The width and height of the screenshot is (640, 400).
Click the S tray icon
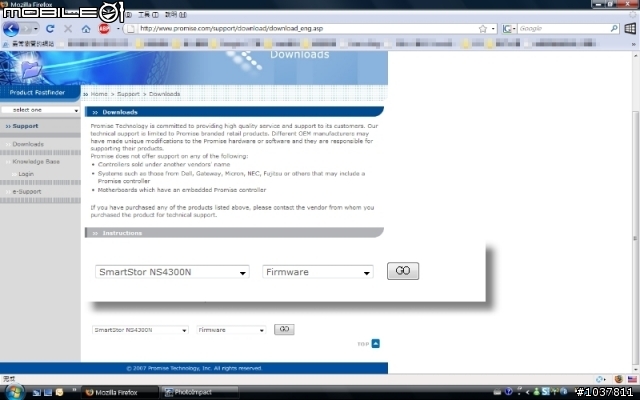[545, 392]
